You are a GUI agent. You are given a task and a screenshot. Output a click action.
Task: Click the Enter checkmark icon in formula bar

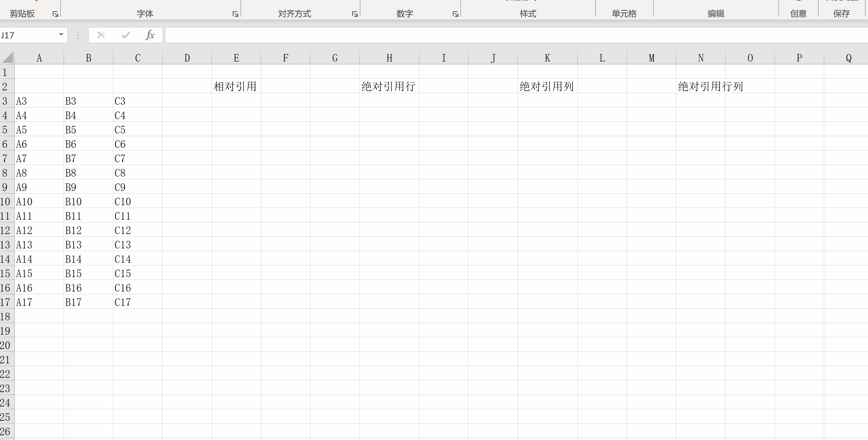[126, 35]
